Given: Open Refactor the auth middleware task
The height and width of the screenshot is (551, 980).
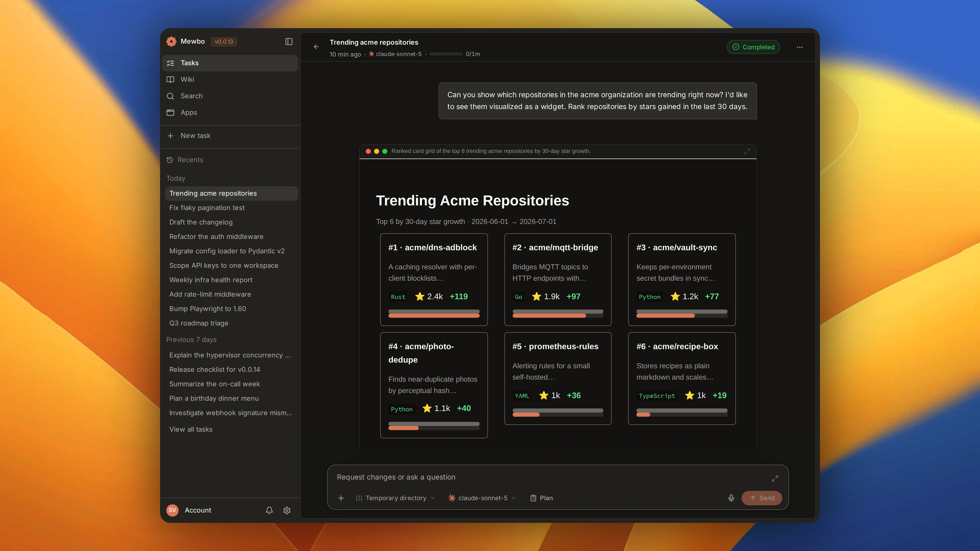Looking at the screenshot, I should pos(232,237).
